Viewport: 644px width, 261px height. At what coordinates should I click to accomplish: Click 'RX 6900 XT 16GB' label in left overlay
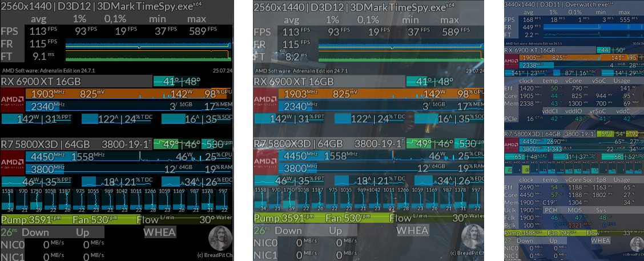[x=41, y=81]
